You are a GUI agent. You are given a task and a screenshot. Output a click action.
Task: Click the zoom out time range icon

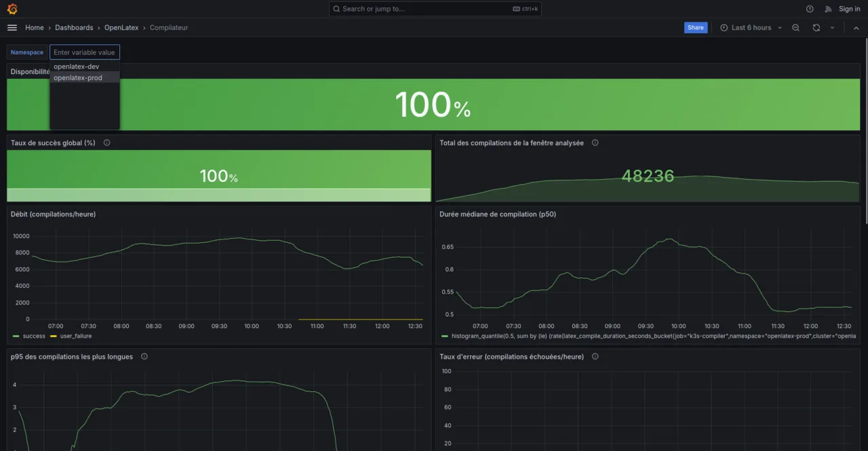(x=796, y=28)
